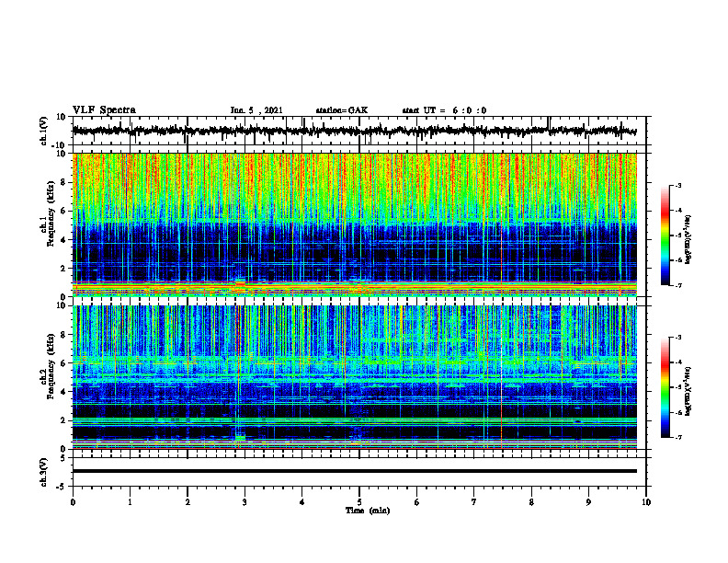Click the "6" tick on the time axis

point(417,502)
